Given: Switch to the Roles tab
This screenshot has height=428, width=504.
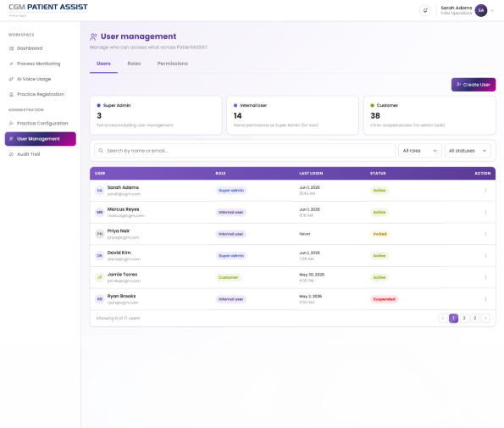Looking at the screenshot, I should click(x=134, y=64).
